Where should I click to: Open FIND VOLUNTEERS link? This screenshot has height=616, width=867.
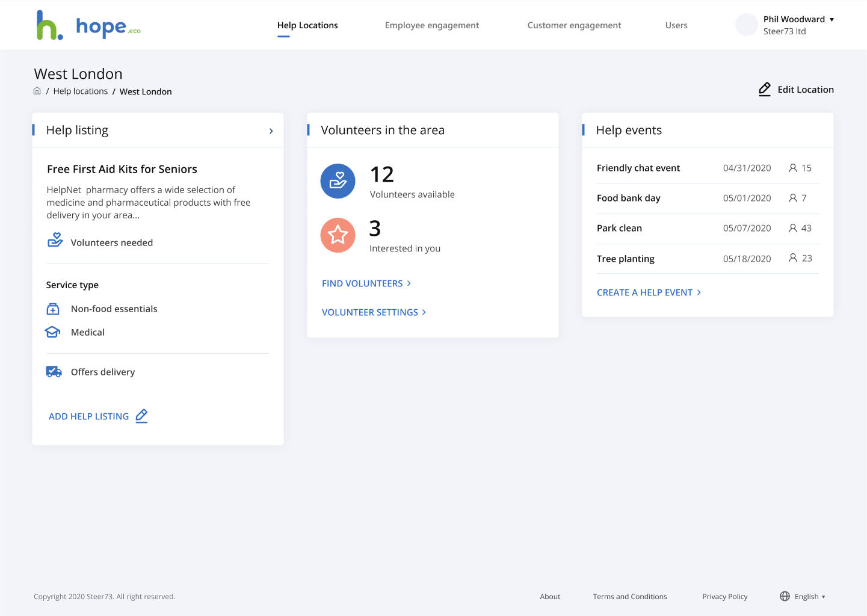click(x=362, y=283)
